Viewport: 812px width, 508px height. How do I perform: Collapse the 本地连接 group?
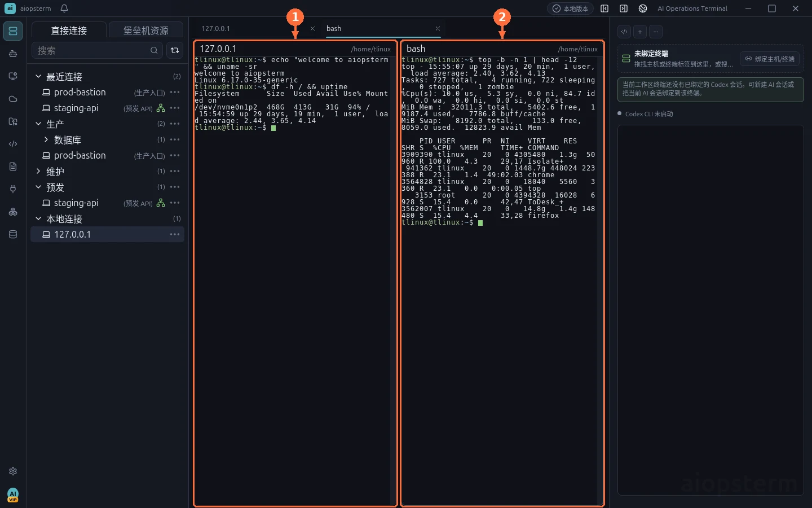38,218
